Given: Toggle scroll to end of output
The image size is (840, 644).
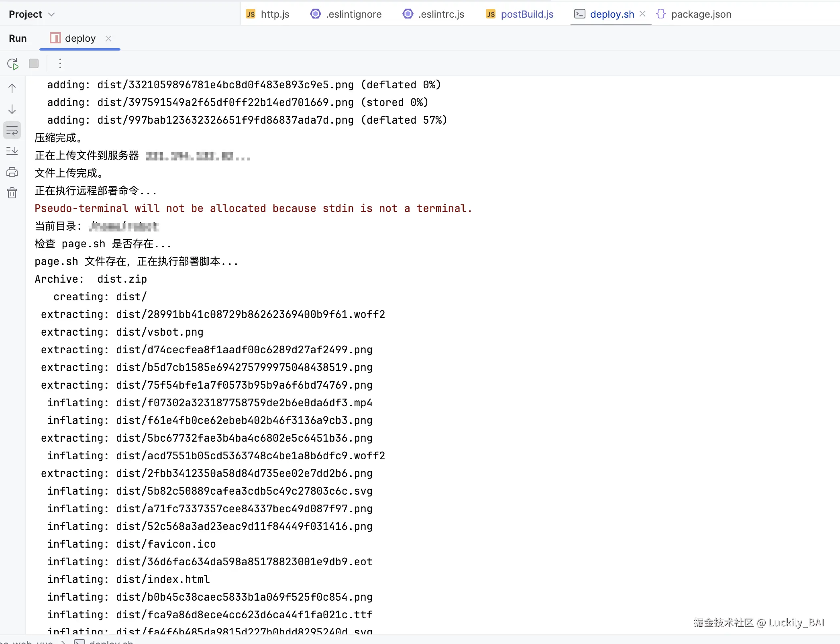Looking at the screenshot, I should (x=12, y=151).
